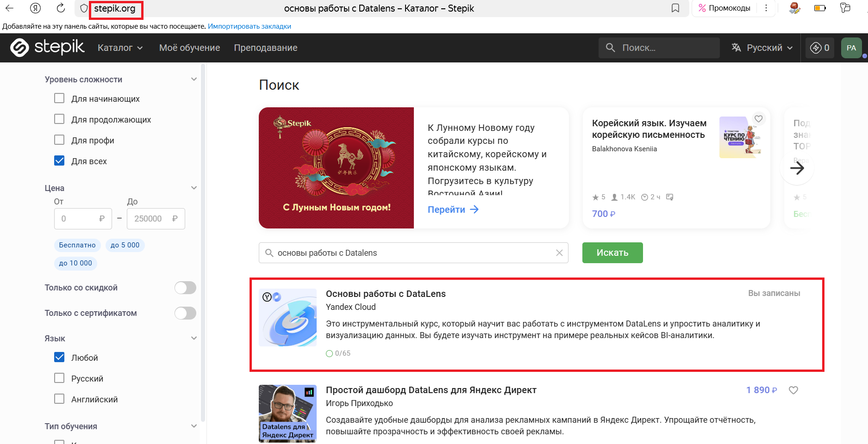Screen dimensions: 868x444
Task: Show next promo card with arrow
Action: tap(797, 168)
